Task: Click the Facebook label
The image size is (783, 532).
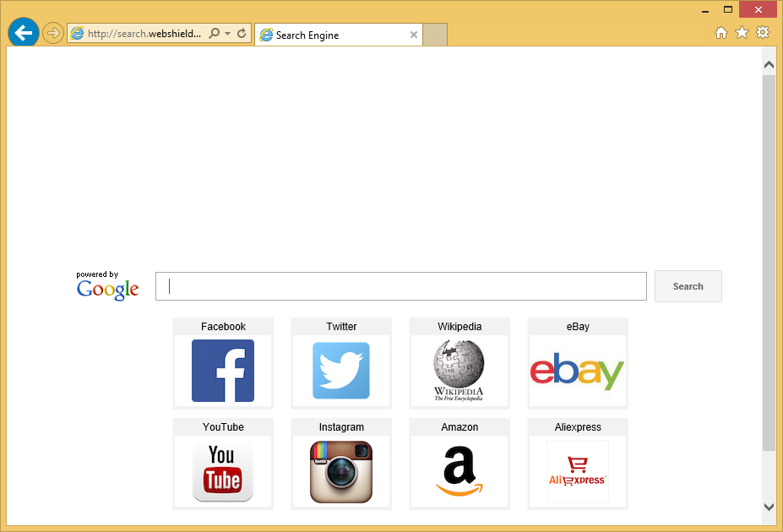Action: pyautogui.click(x=223, y=327)
